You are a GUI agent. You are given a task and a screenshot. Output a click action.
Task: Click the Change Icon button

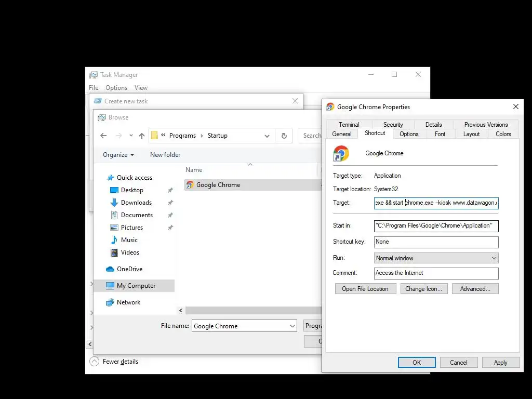[424, 289]
